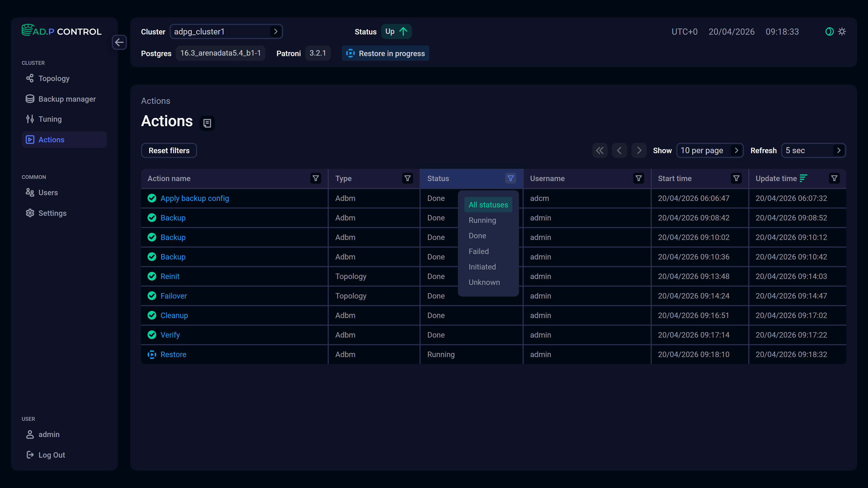Click the Update time sort icon
868x488 pixels.
(803, 178)
